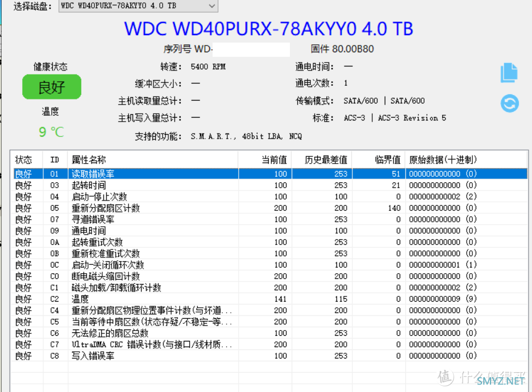Image resolution: width=532 pixels, height=392 pixels.
Task: Click raw value 000000000001 (1) in row 0C
Action: point(443,265)
